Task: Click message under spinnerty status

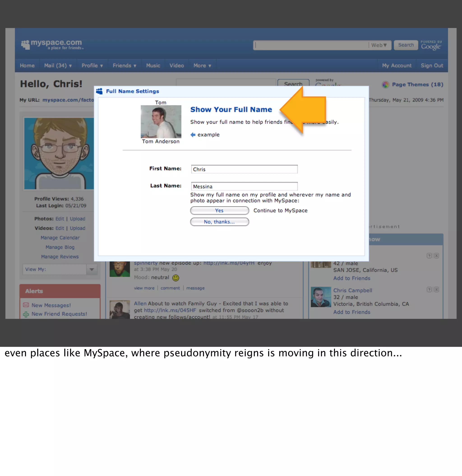Action: point(195,288)
